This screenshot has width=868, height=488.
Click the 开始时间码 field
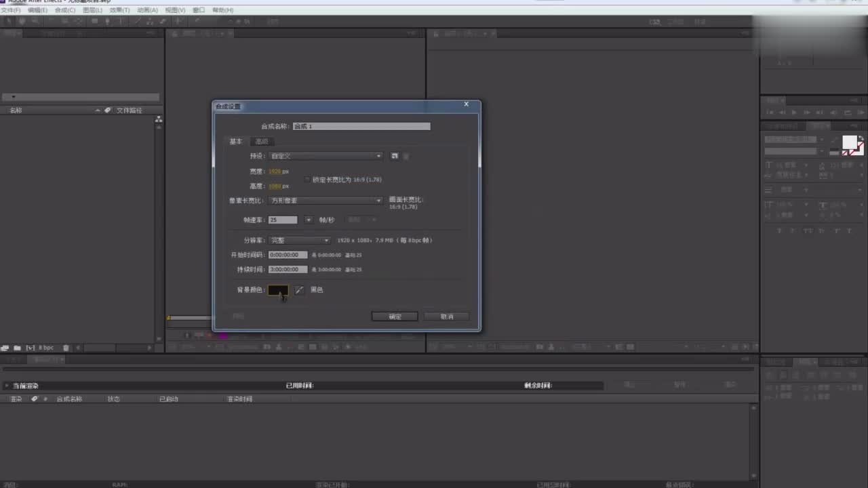[x=288, y=255]
